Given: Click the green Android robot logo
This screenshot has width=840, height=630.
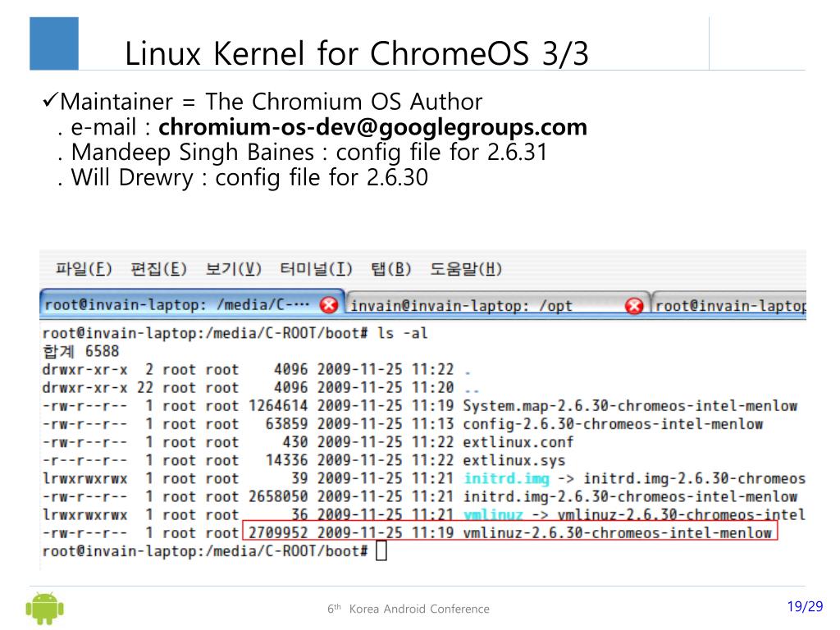Looking at the screenshot, I should click(x=44, y=608).
